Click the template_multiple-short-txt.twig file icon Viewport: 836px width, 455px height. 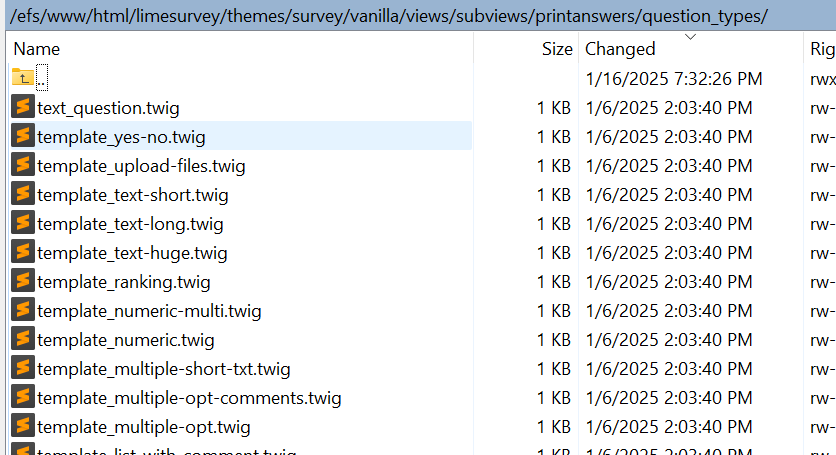[x=23, y=368]
